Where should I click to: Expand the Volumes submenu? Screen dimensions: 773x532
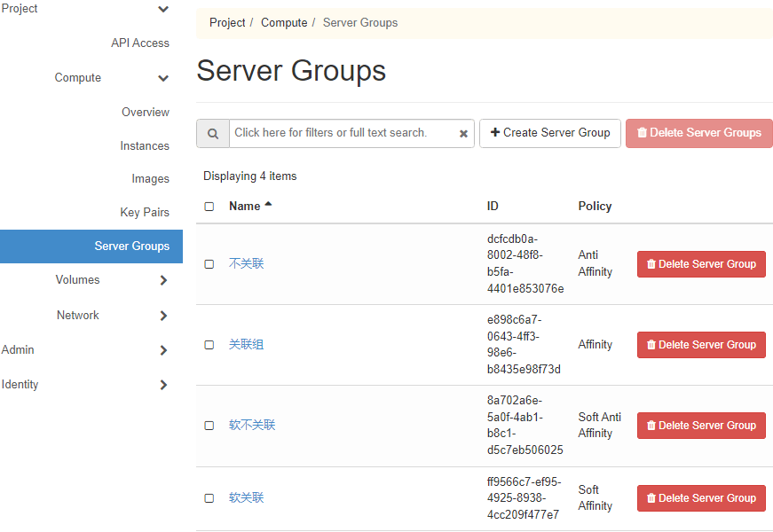click(x=163, y=280)
